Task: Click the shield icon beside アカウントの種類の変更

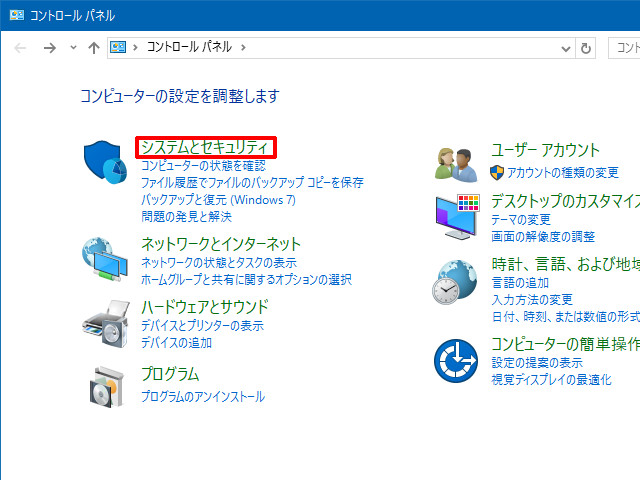Action: point(497,173)
